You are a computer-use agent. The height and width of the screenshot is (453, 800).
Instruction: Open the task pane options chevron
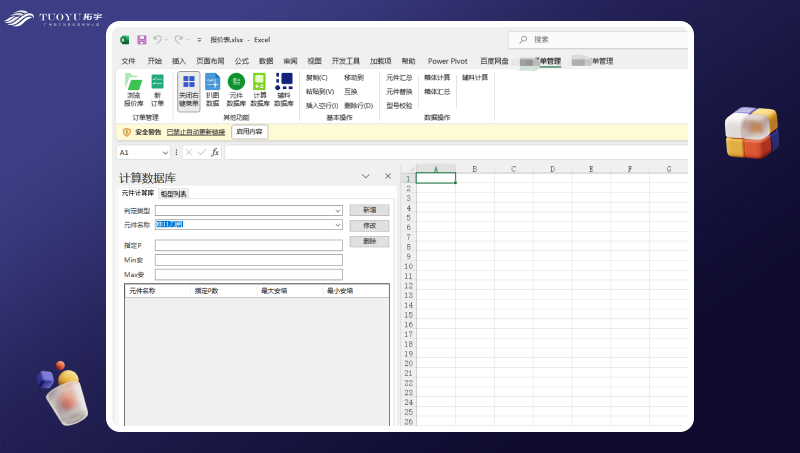coord(366,176)
